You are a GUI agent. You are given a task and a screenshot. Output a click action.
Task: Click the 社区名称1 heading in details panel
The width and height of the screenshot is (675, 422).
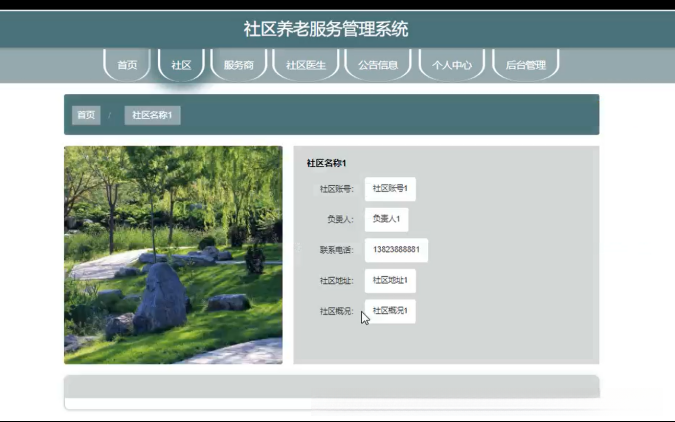[x=326, y=163]
